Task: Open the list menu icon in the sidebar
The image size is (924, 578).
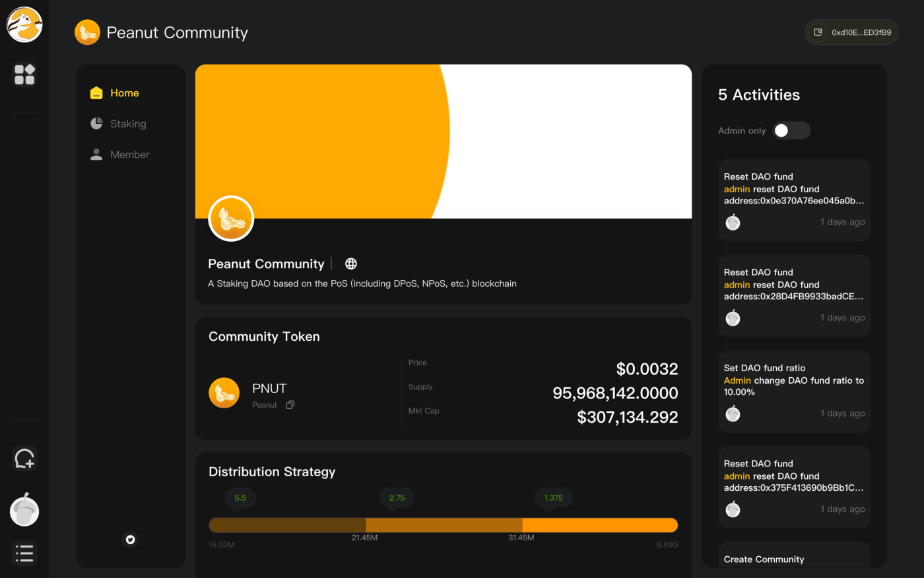Action: pyautogui.click(x=24, y=553)
